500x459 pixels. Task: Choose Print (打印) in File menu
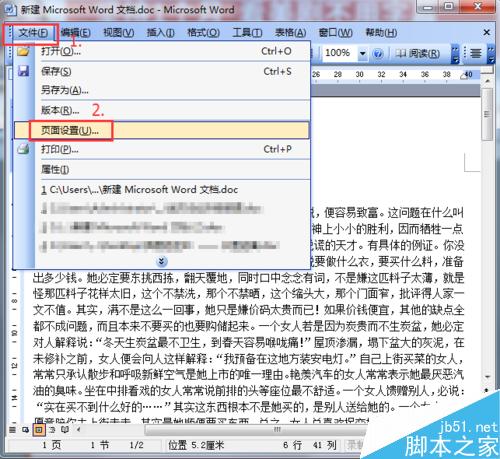(161, 149)
